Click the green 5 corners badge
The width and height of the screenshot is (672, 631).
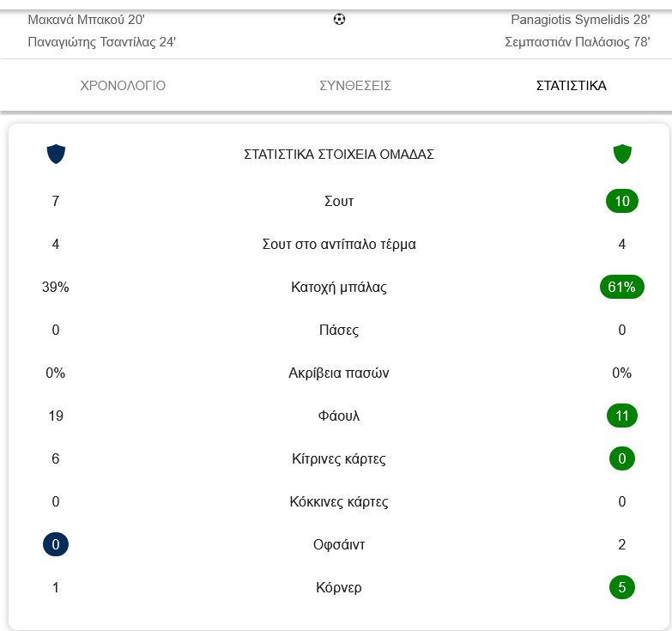(x=622, y=588)
